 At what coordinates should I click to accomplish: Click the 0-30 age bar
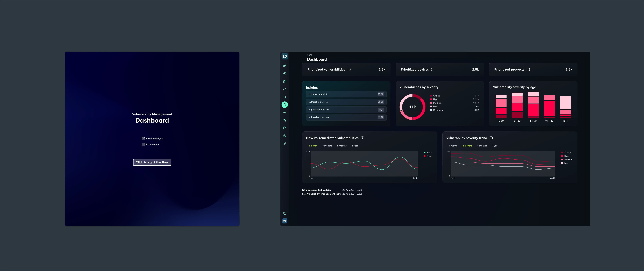[501, 106]
